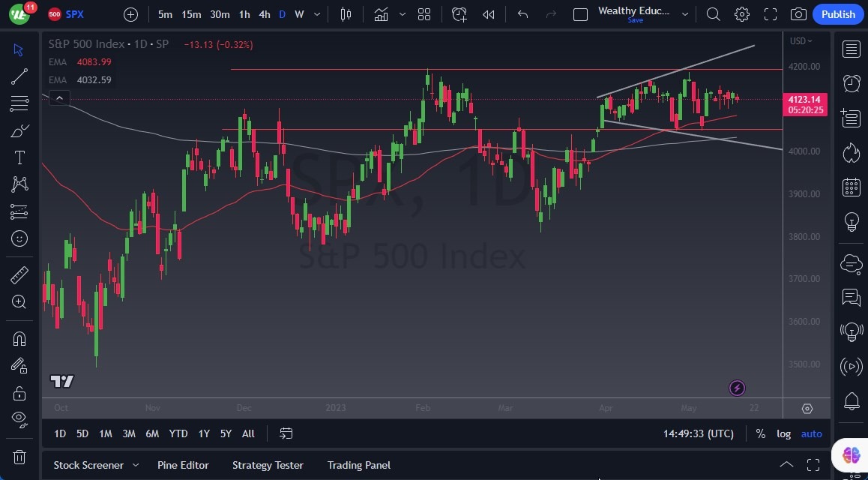Open indicator templates dropdown arrow
The width and height of the screenshot is (868, 480).
click(x=403, y=14)
